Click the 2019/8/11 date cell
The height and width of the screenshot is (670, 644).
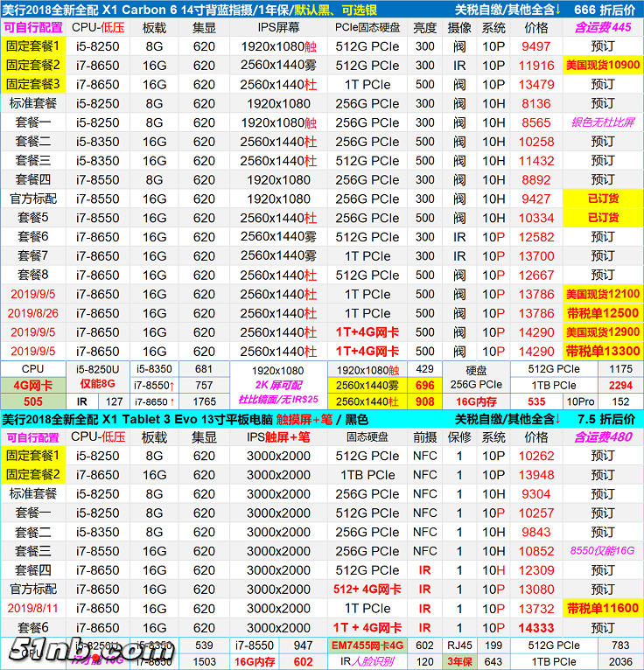(x=33, y=608)
